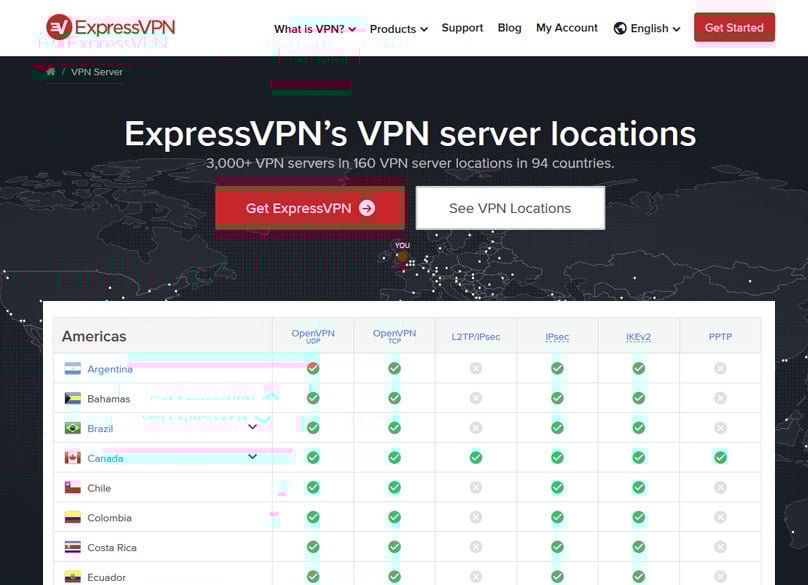Go to the Blog
The image size is (808, 585).
pyautogui.click(x=510, y=28)
